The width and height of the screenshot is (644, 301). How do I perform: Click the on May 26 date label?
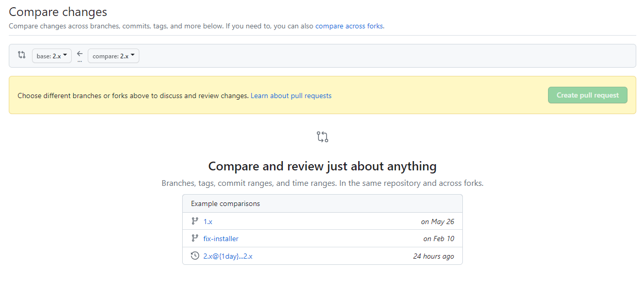point(438,221)
